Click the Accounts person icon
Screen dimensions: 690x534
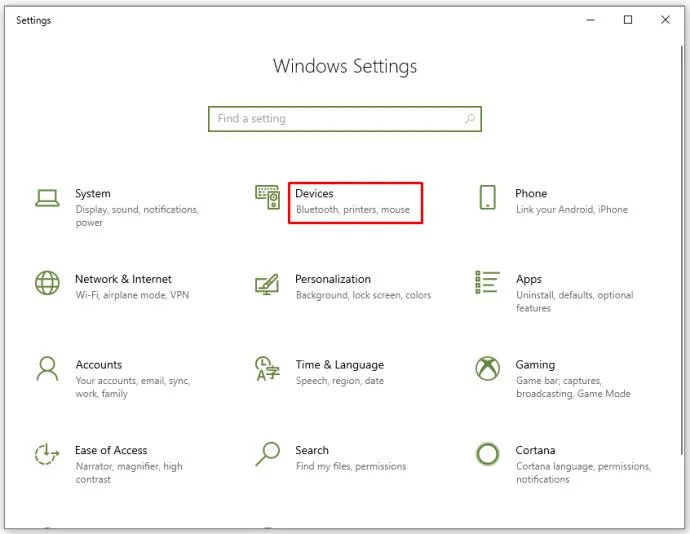pos(47,368)
